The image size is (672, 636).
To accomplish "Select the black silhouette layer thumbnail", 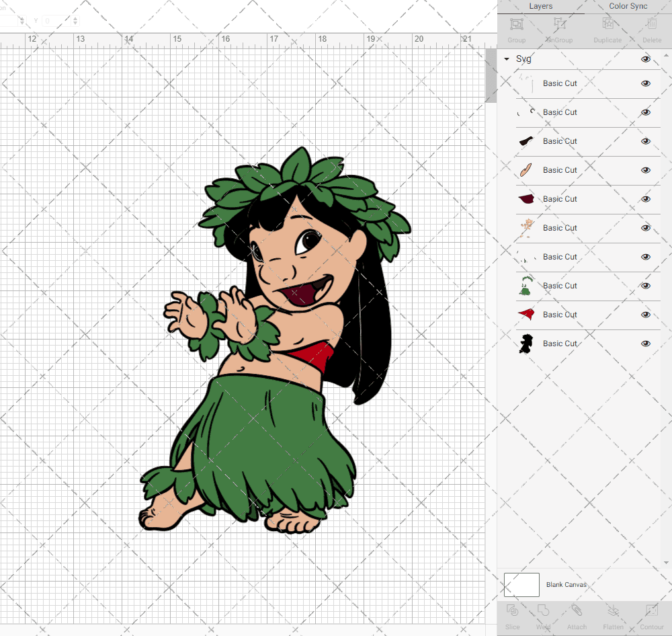I will tap(526, 344).
